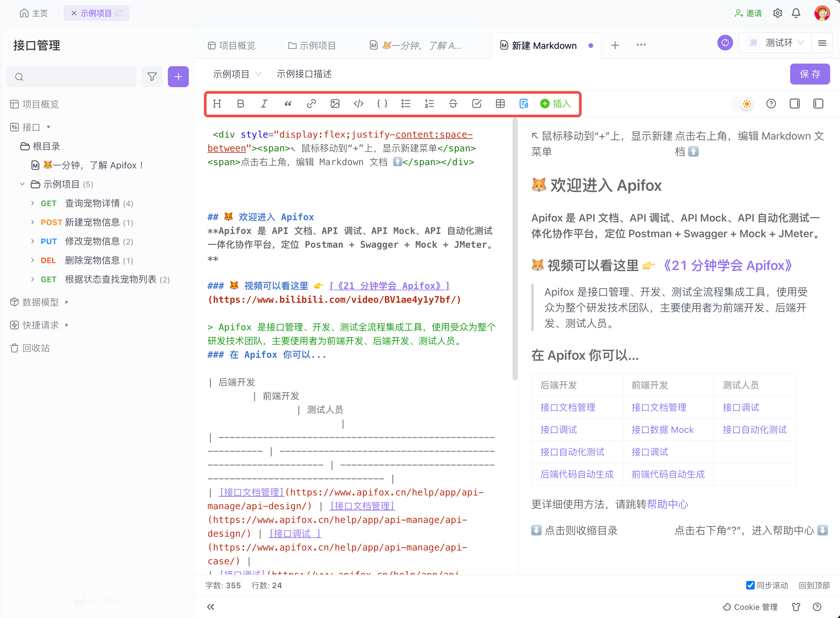Switch to editor-only layout icon
840x618 pixels.
point(818,104)
